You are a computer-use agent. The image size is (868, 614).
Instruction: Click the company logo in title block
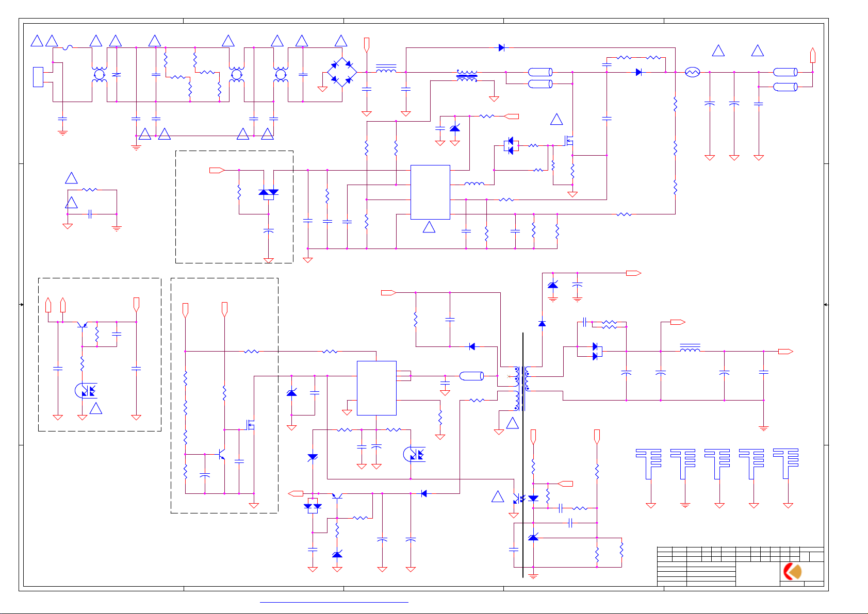pos(793,571)
